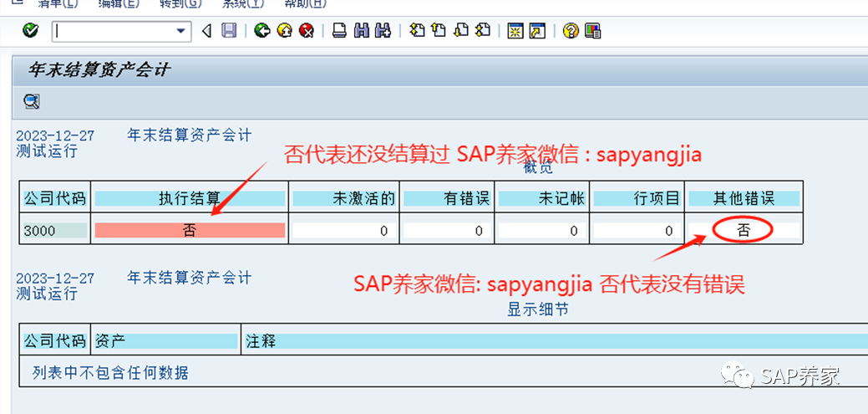Print the list with printer icon
868x414 pixels.
coord(339,30)
